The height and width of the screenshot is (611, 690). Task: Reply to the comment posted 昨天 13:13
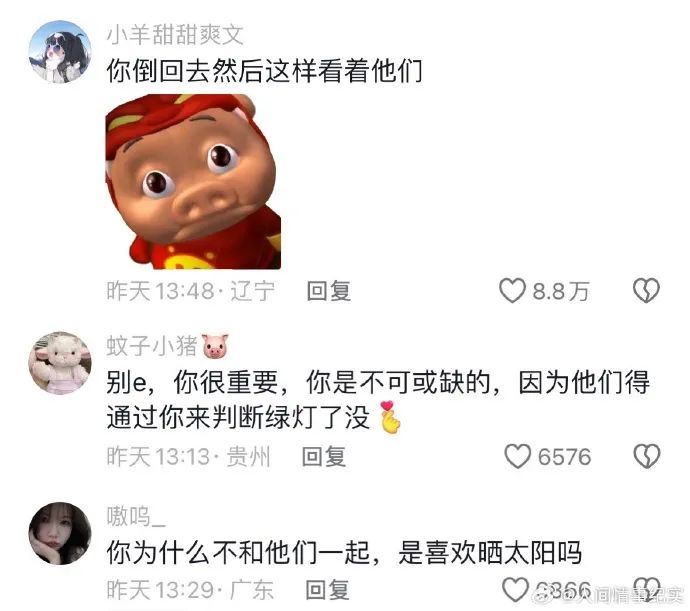324,456
